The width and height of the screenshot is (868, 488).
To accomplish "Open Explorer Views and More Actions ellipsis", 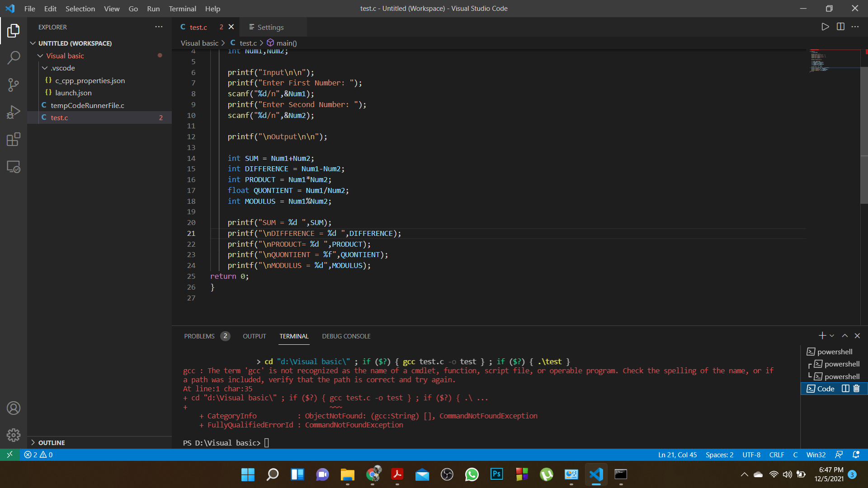I will 159,27.
